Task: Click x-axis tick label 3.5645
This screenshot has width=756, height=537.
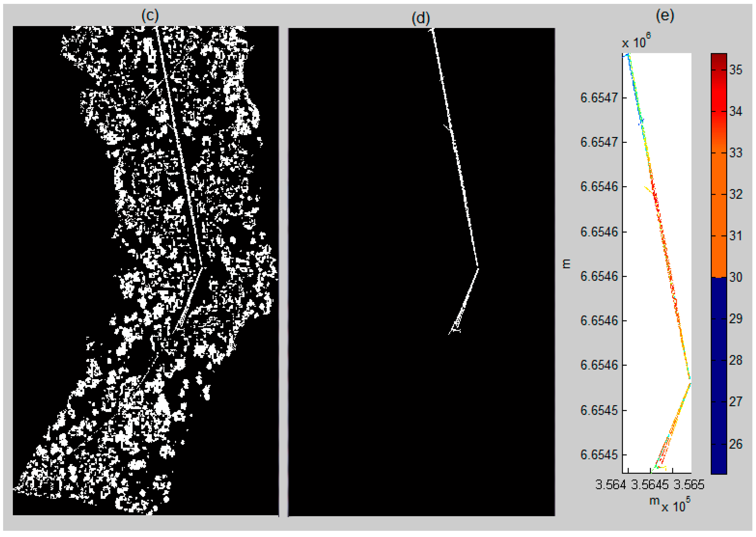Action: click(650, 485)
